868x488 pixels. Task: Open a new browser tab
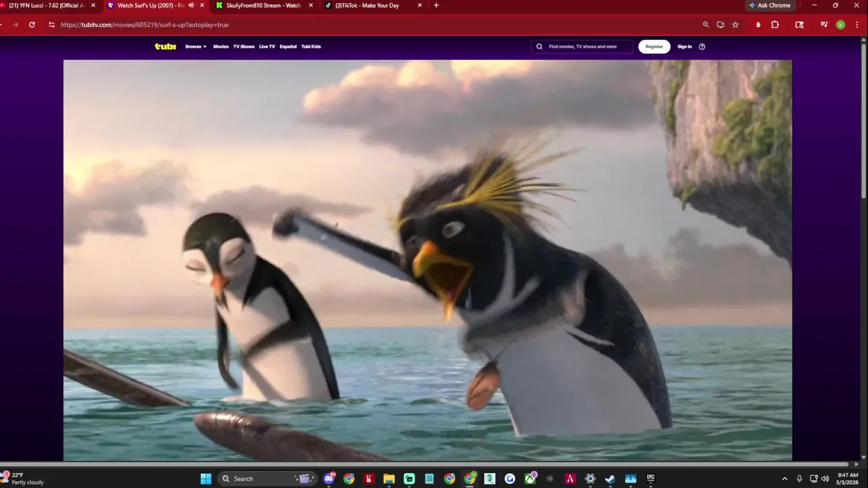(x=436, y=5)
